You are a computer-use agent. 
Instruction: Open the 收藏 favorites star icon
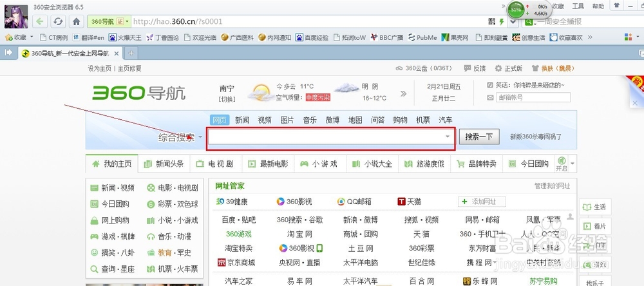pyautogui.click(x=8, y=37)
